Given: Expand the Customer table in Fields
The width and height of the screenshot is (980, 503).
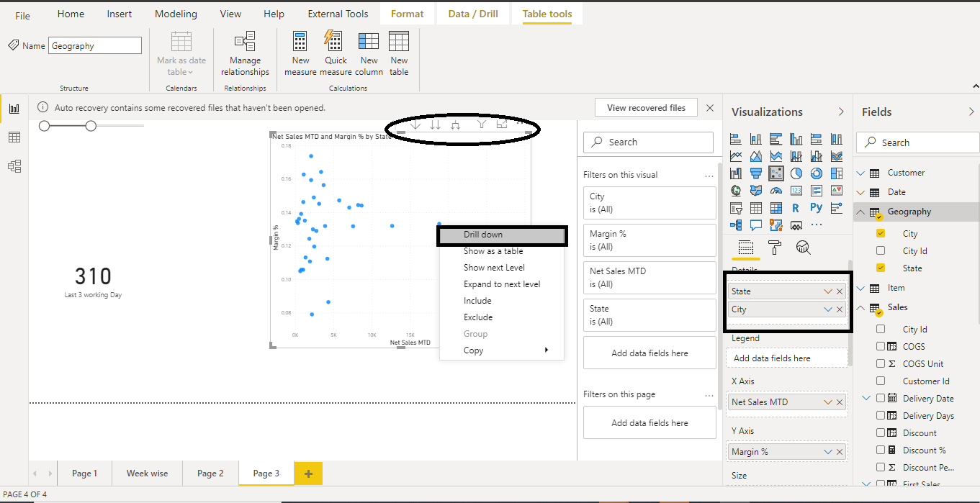Looking at the screenshot, I should click(x=861, y=173).
